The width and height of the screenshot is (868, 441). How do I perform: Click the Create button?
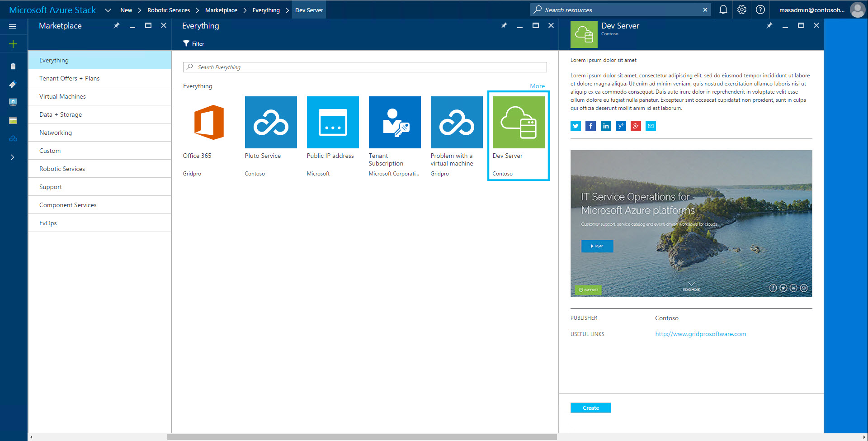pyautogui.click(x=590, y=408)
